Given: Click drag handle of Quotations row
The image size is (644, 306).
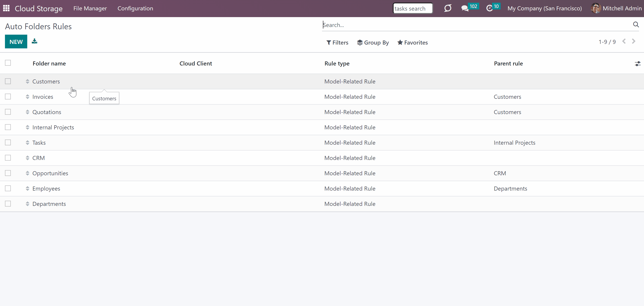Looking at the screenshot, I should [x=27, y=112].
